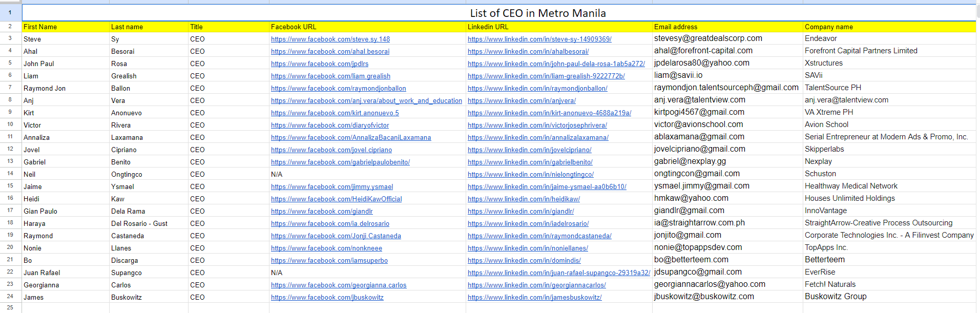This screenshot has height=313, width=980.
Task: Open the linkedin.com/in/nielongtingco link
Action: [531, 174]
